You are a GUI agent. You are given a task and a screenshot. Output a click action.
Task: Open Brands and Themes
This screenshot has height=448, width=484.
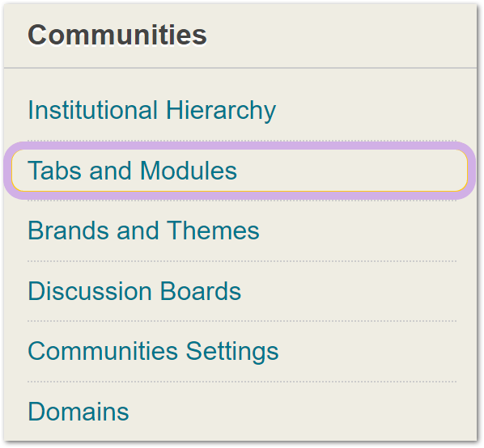coord(143,230)
